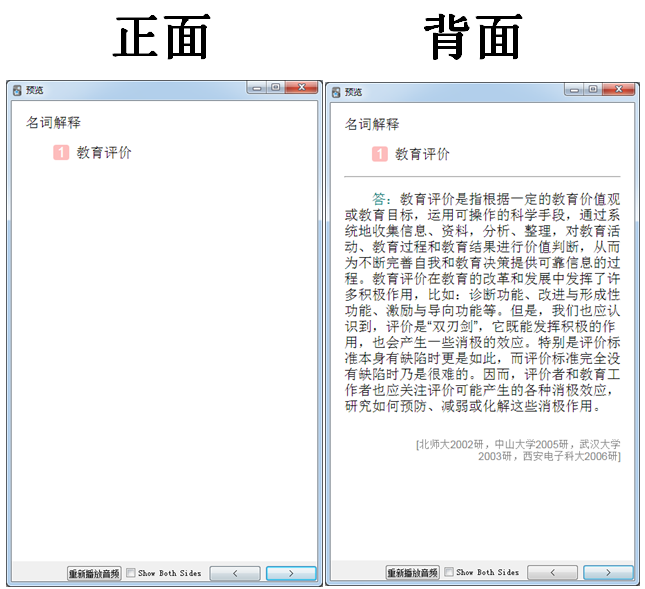Click '名词解释' heading in left window

[53, 122]
